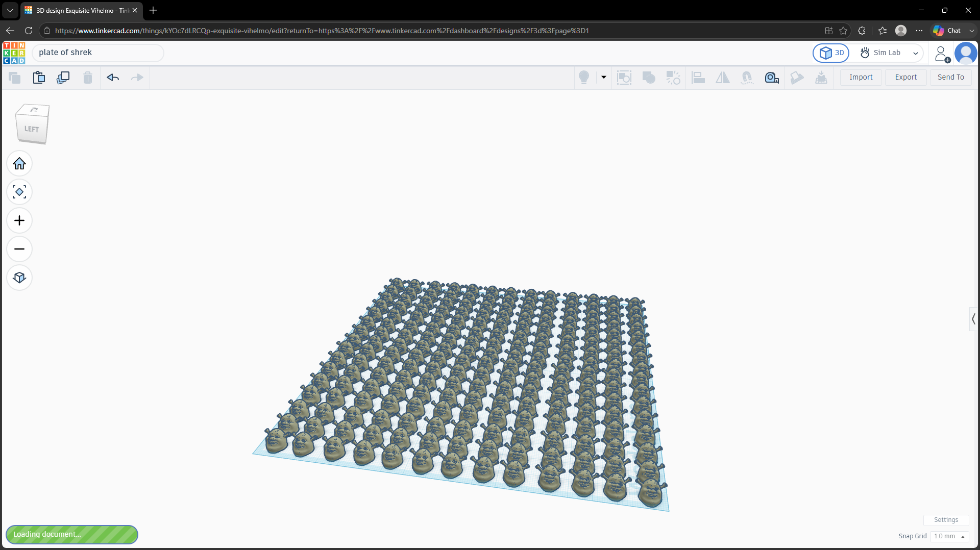980x550 pixels.
Task: Redo the last action
Action: [x=137, y=78]
